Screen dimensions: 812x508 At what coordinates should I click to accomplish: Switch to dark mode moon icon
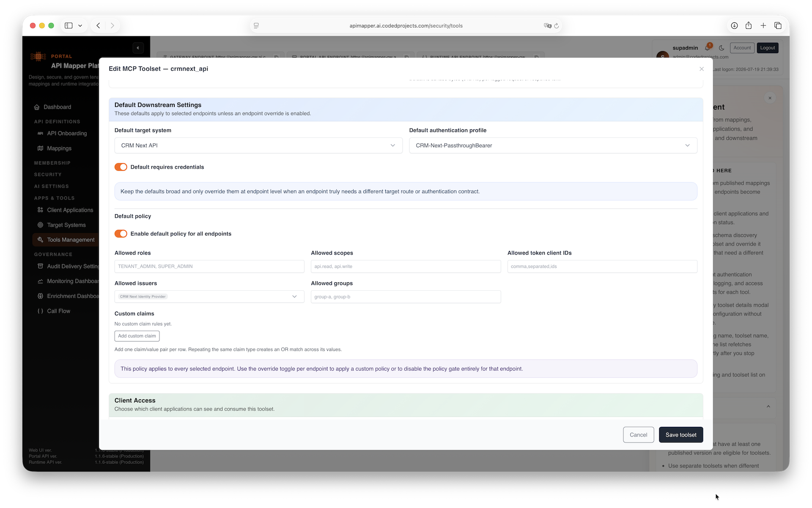pos(721,48)
